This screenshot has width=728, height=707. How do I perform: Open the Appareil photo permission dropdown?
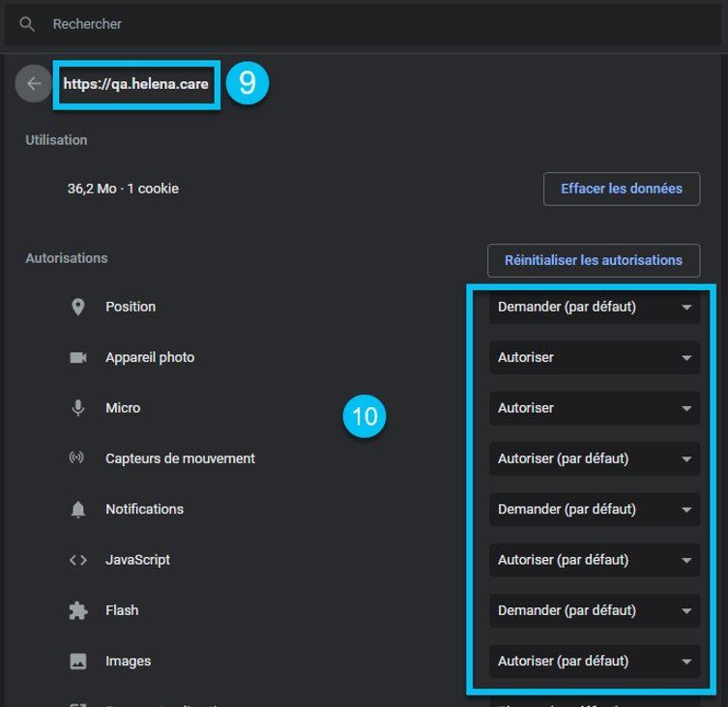pos(595,358)
